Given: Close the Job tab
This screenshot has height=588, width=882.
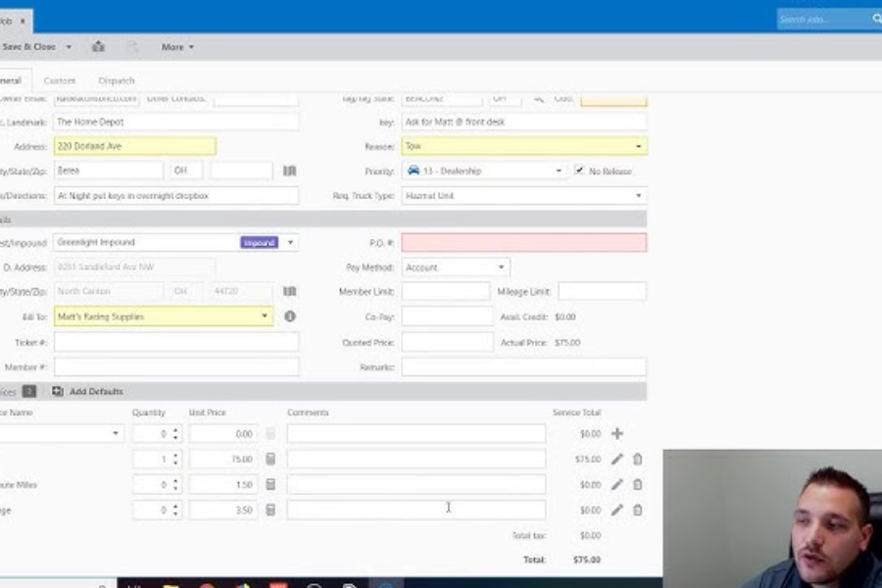Looking at the screenshot, I should 23,21.
